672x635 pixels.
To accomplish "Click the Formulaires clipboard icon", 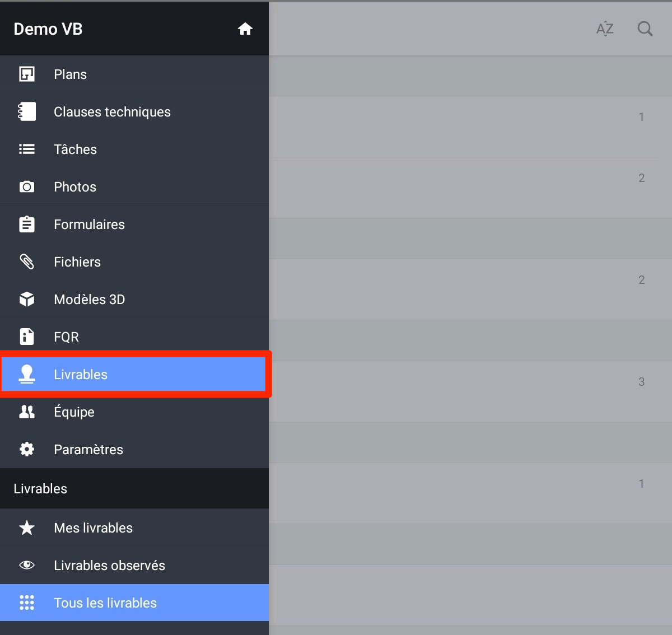I will 27,224.
